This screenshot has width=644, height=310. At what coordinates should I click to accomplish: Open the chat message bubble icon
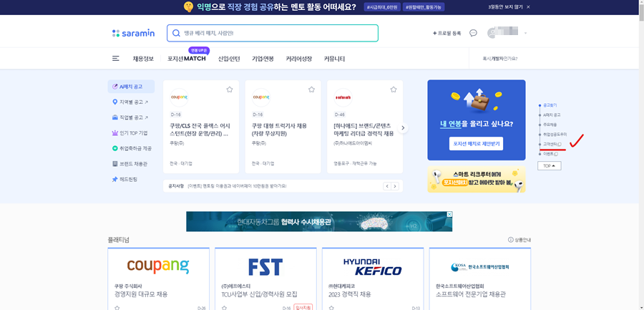click(x=473, y=33)
